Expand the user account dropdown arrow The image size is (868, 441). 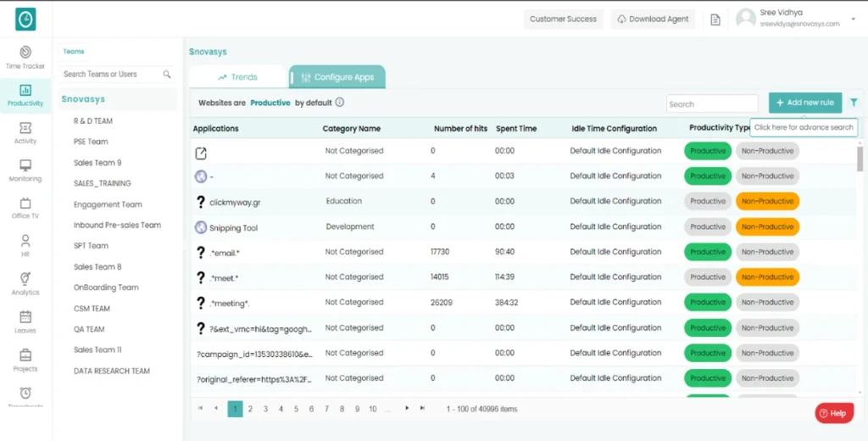[853, 19]
